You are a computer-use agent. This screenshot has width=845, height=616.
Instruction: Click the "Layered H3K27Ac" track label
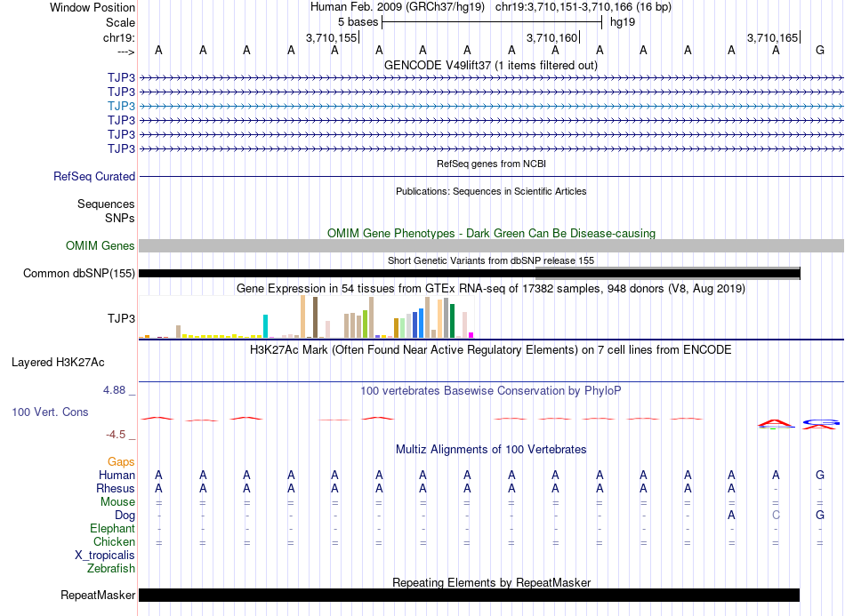point(58,363)
